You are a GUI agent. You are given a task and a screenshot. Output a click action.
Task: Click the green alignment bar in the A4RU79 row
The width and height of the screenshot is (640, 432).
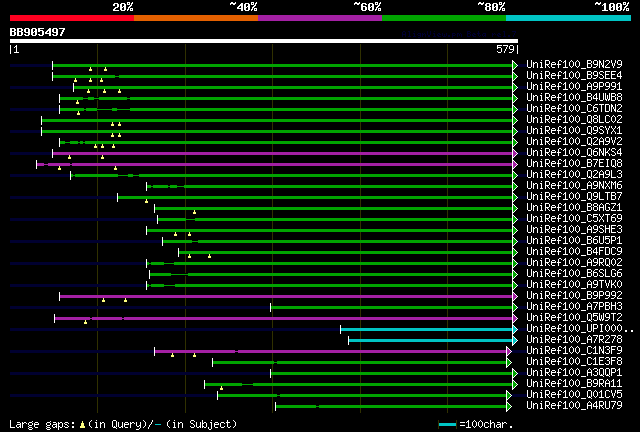(x=391, y=407)
